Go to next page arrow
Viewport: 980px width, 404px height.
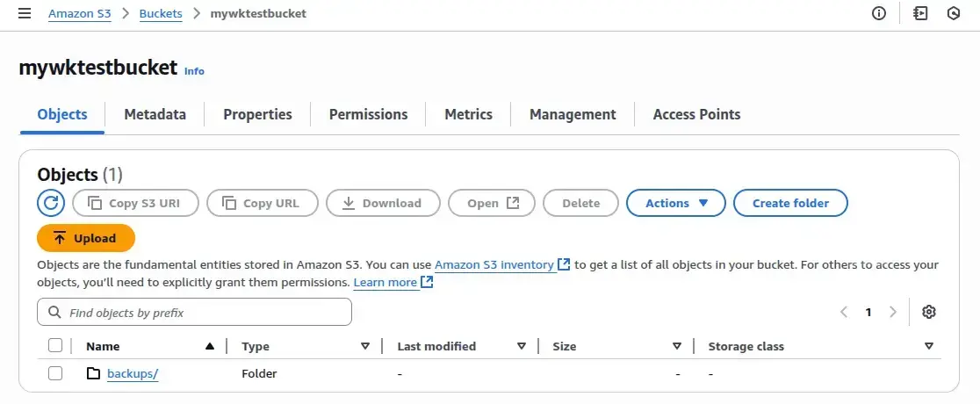(x=893, y=312)
